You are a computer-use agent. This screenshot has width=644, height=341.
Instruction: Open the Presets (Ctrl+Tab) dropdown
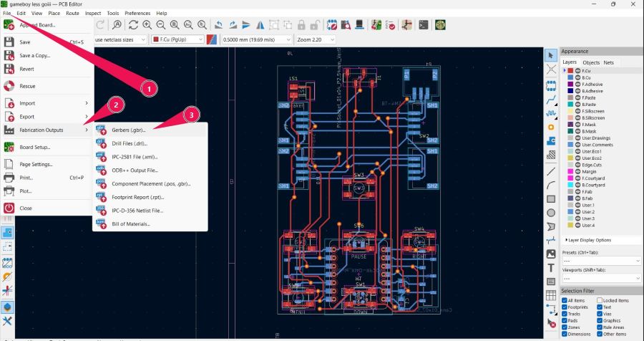[601, 261]
